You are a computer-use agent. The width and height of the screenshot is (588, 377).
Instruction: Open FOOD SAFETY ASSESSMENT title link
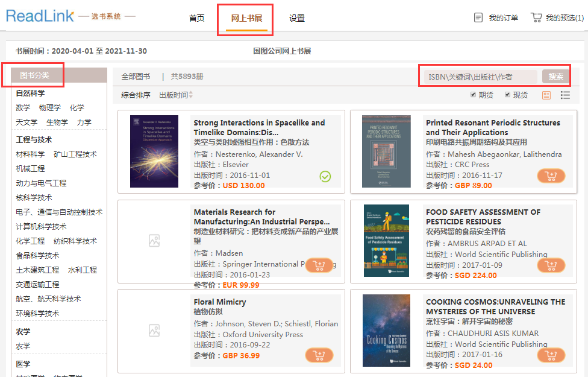pos(483,217)
